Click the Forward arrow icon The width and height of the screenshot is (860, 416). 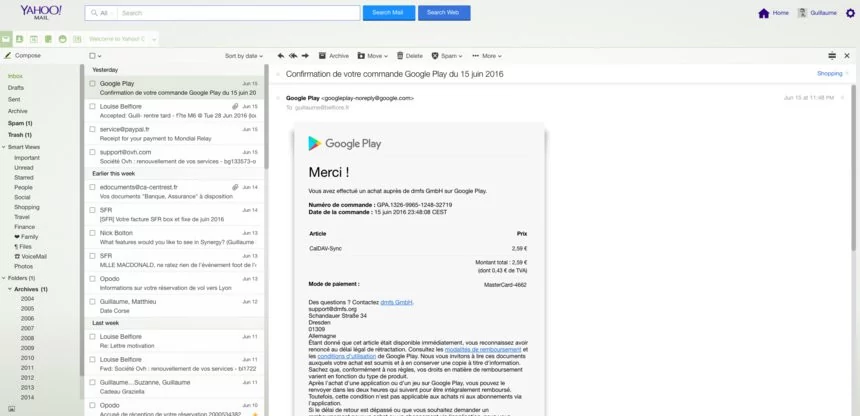[305, 55]
